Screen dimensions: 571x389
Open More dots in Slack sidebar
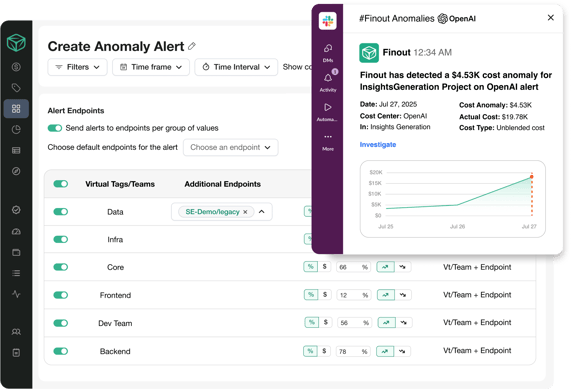[328, 142]
